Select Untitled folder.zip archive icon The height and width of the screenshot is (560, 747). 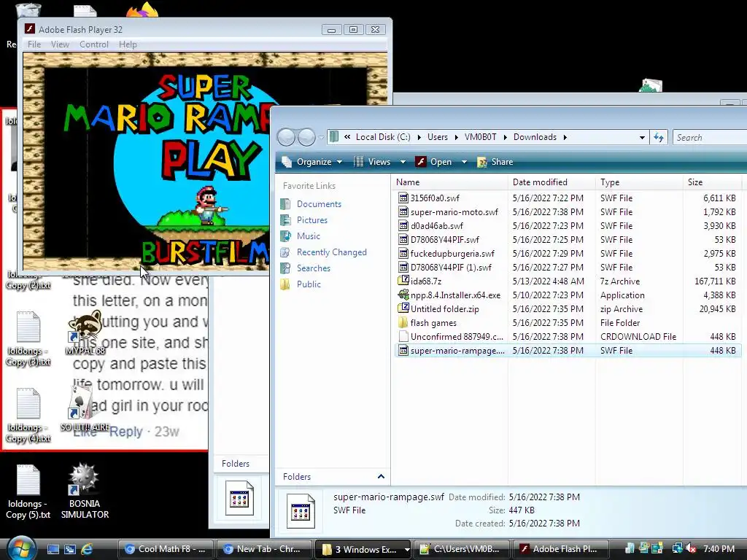tap(403, 308)
